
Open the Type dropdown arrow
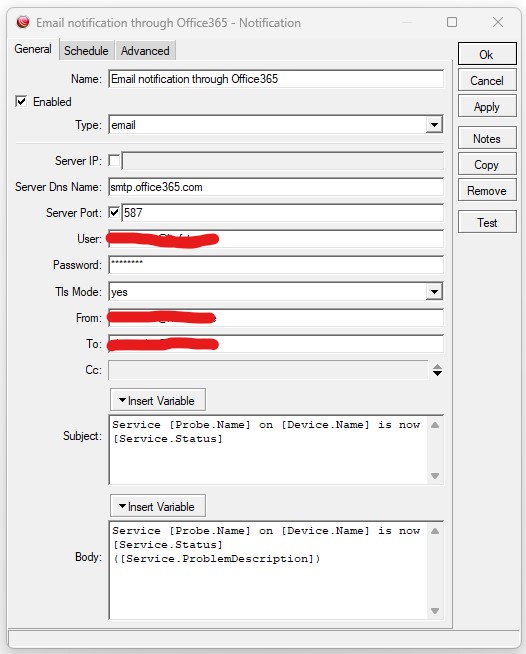click(434, 125)
